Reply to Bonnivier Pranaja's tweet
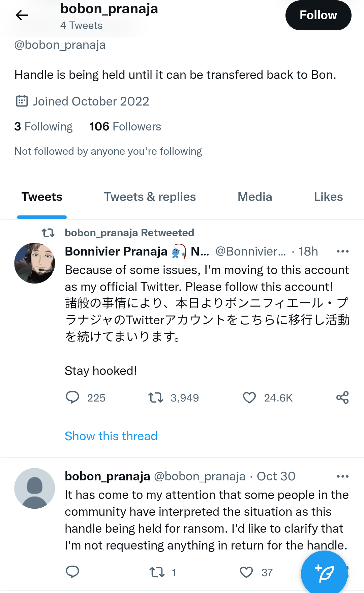The image size is (364, 593). tap(72, 397)
